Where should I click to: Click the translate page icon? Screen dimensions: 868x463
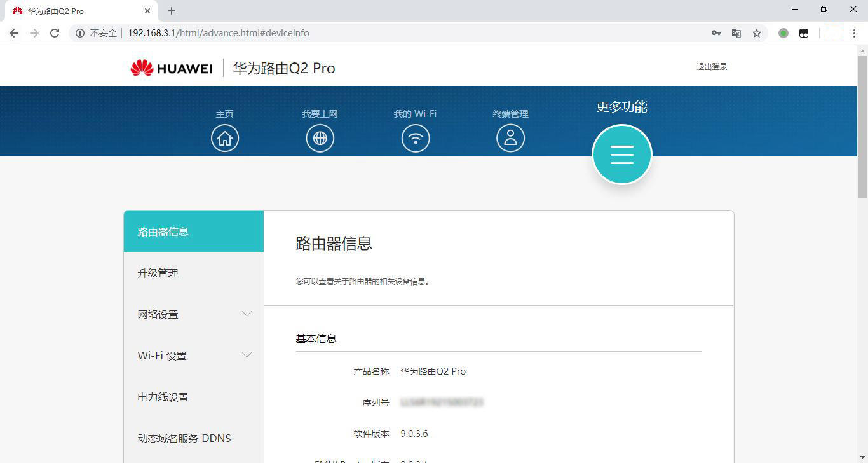pos(736,33)
